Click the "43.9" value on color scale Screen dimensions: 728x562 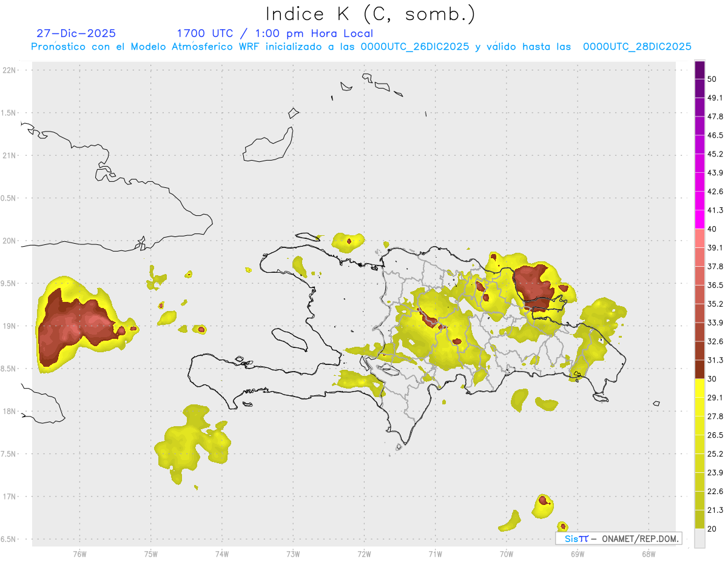tap(715, 173)
